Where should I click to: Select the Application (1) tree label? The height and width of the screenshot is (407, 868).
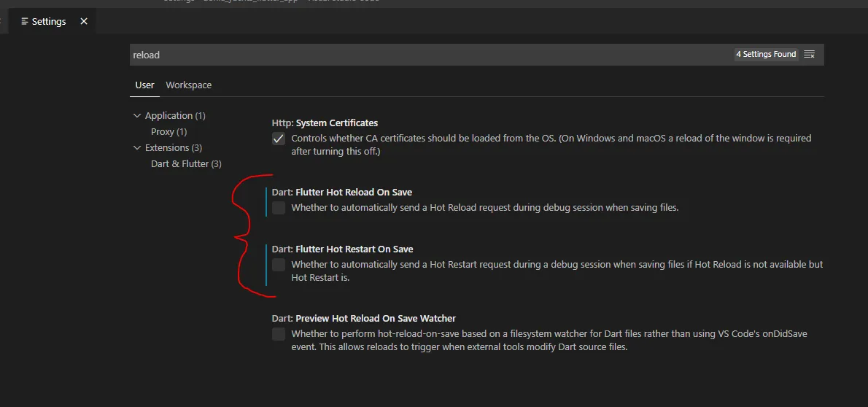(175, 116)
